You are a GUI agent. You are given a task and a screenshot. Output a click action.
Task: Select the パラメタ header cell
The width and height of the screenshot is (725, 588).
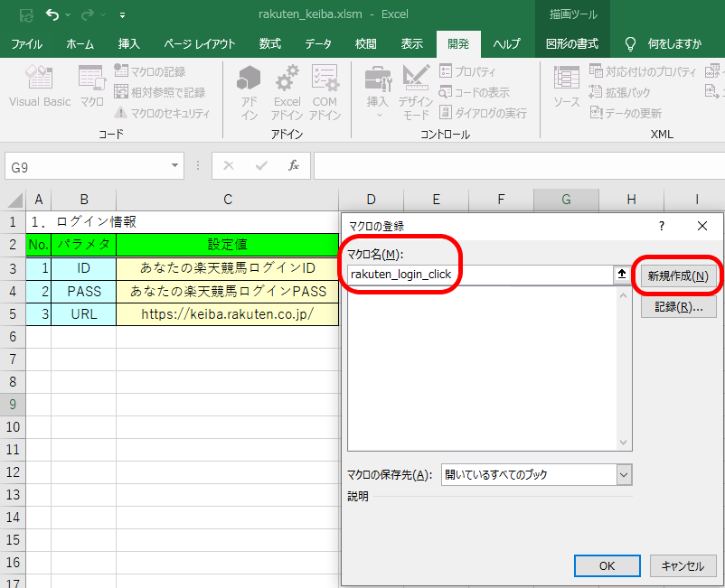84,245
